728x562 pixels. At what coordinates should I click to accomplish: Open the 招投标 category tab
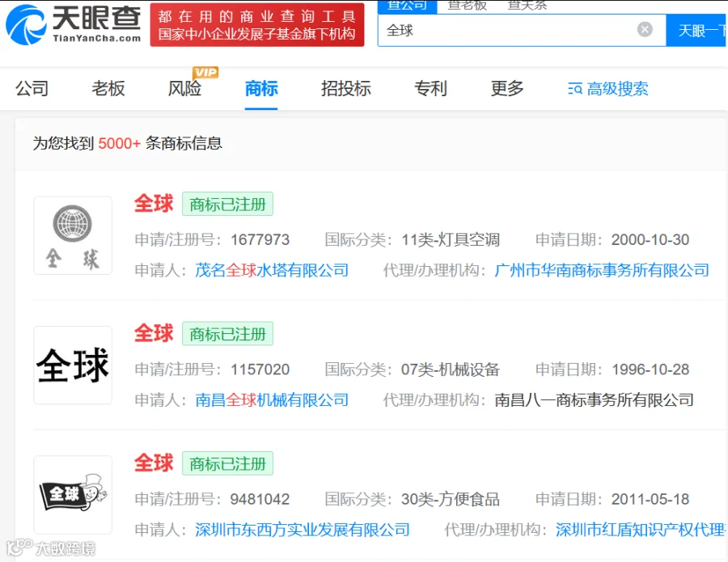(x=346, y=88)
